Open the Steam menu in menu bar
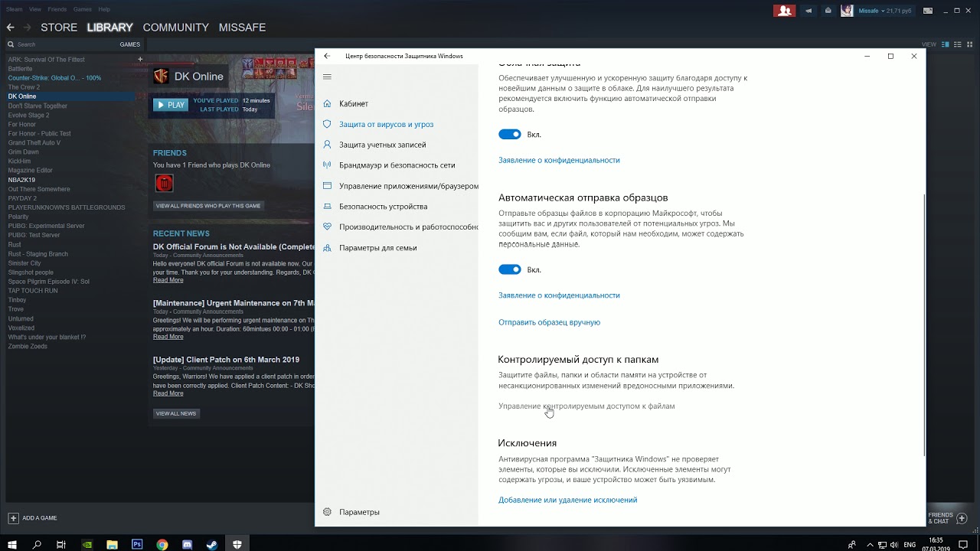This screenshot has width=980, height=551. tap(15, 9)
